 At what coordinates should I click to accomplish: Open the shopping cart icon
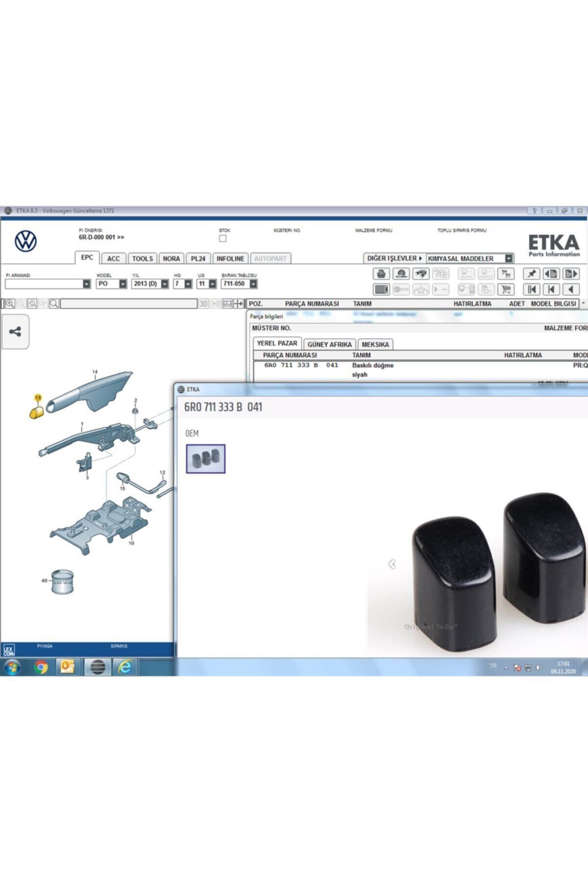[506, 290]
